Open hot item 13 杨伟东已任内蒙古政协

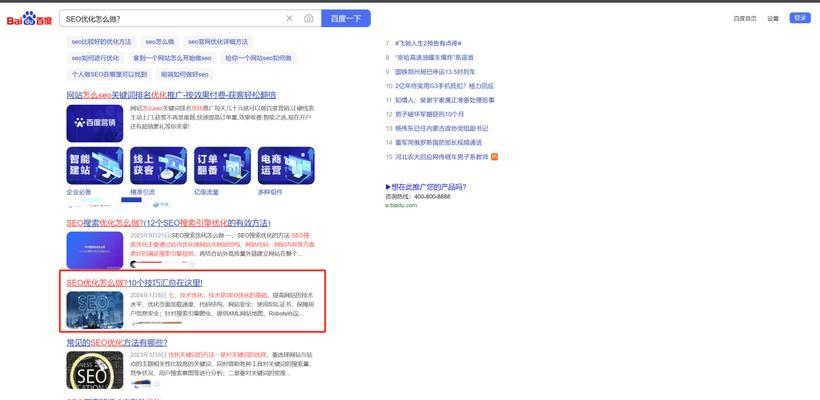(x=441, y=128)
